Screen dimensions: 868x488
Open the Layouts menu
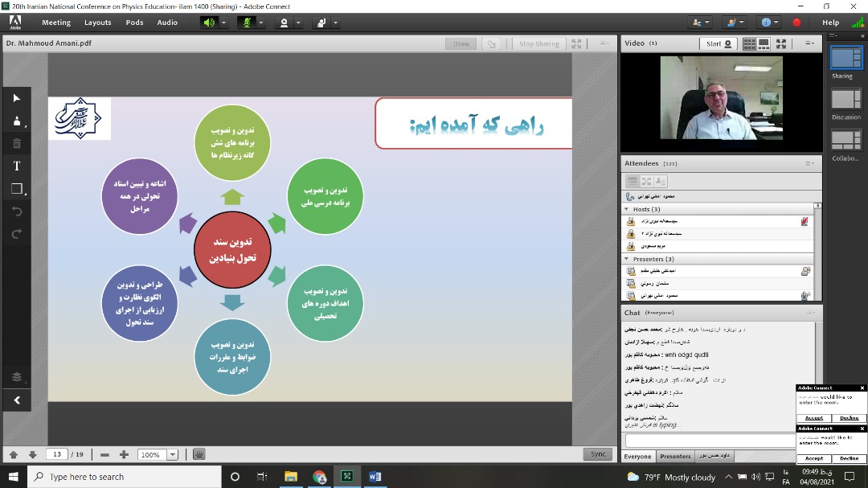click(x=98, y=23)
